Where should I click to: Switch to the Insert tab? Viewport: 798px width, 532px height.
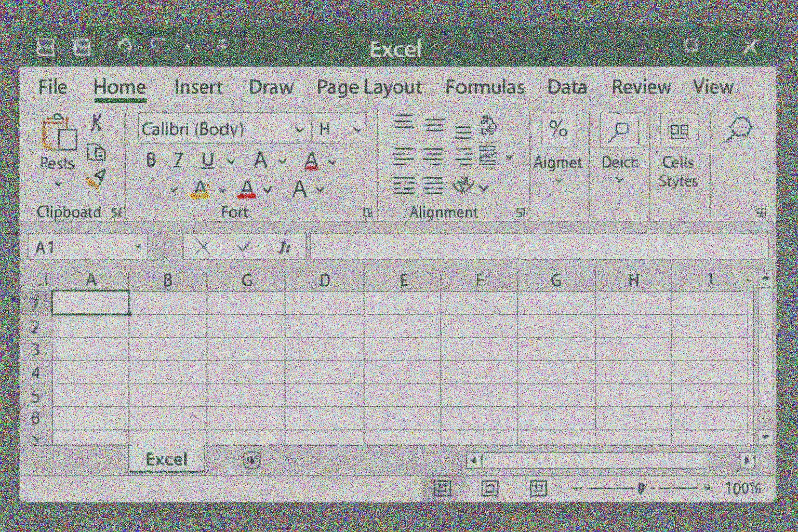click(198, 87)
